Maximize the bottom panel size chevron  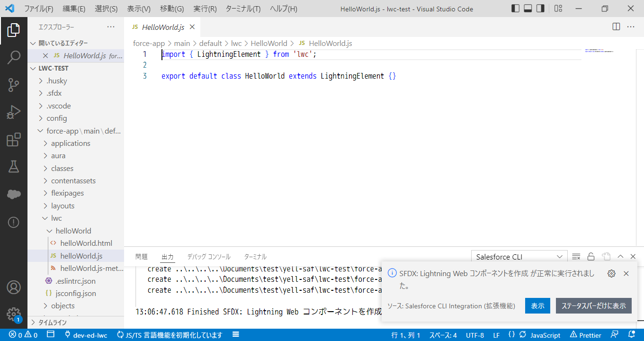point(620,257)
